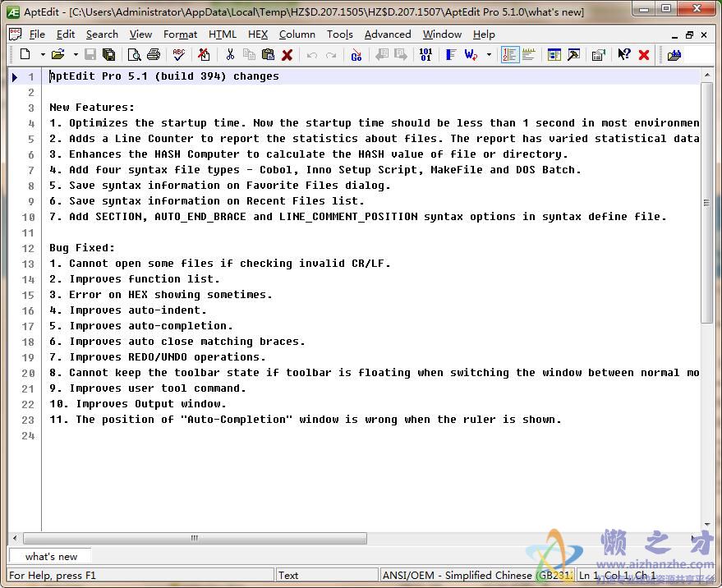Click the "Bug Fixed:" heading line
The width and height of the screenshot is (722, 588).
click(82, 248)
